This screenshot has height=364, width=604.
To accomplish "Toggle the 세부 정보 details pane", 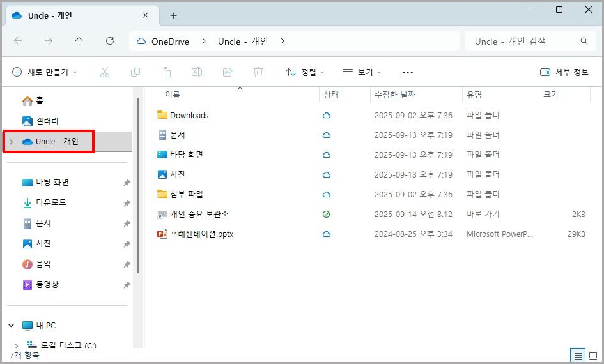I will 564,72.
